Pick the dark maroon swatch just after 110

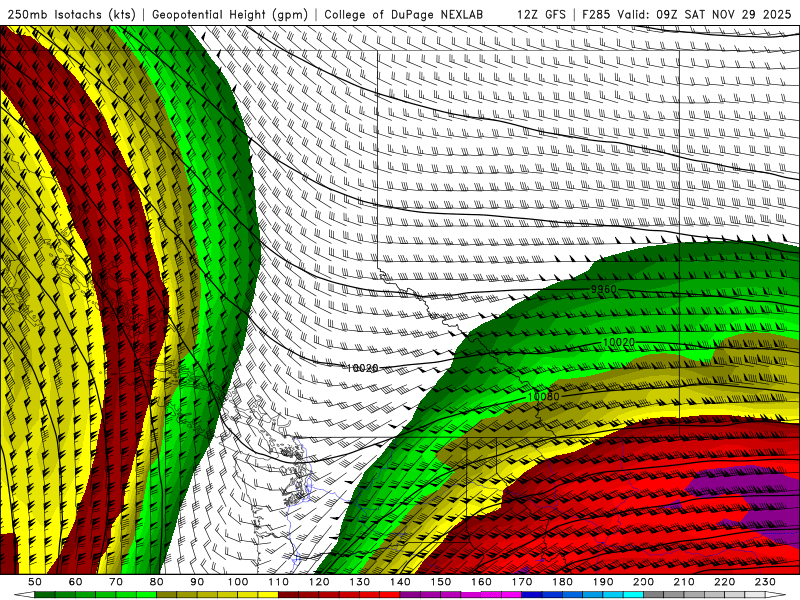tap(289, 595)
